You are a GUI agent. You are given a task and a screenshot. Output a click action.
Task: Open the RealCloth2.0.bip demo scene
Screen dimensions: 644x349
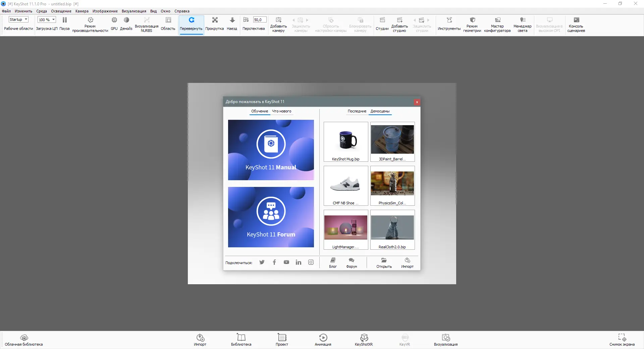point(392,230)
